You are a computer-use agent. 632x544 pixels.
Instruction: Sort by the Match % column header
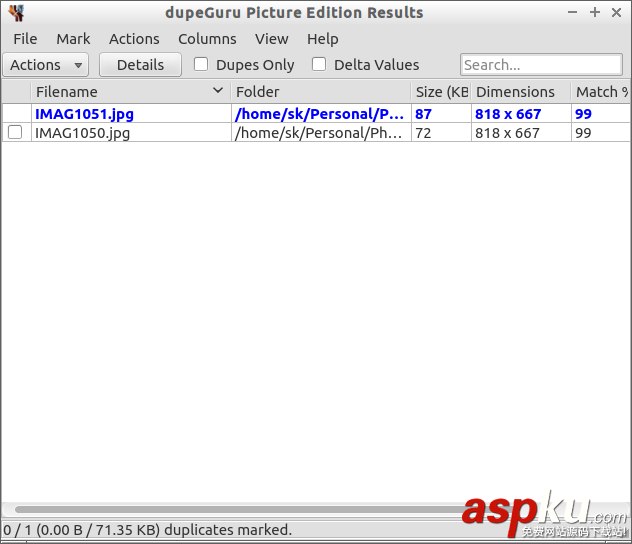coord(601,92)
